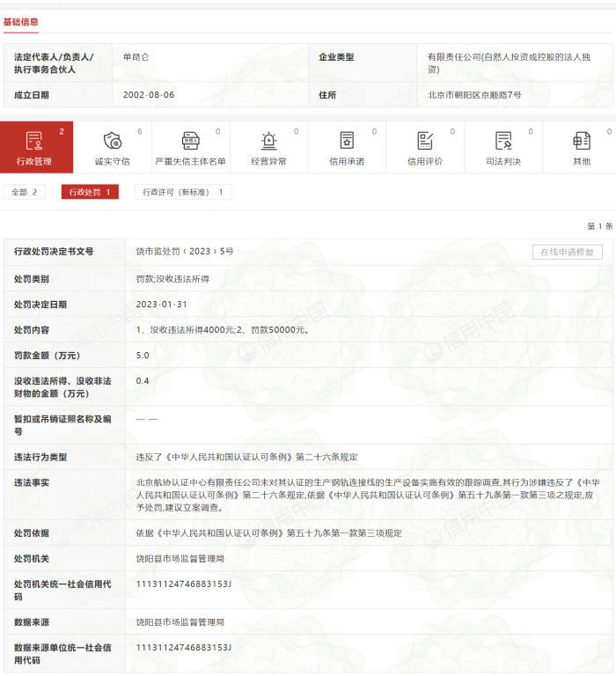
Task: Open the 信用承诺 document icon
Action: click(347, 141)
